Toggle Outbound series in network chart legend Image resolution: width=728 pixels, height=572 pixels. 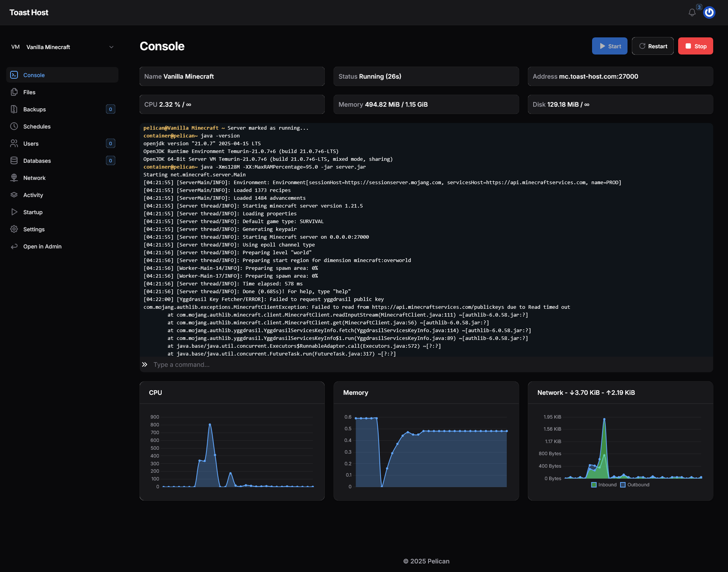[x=635, y=485]
